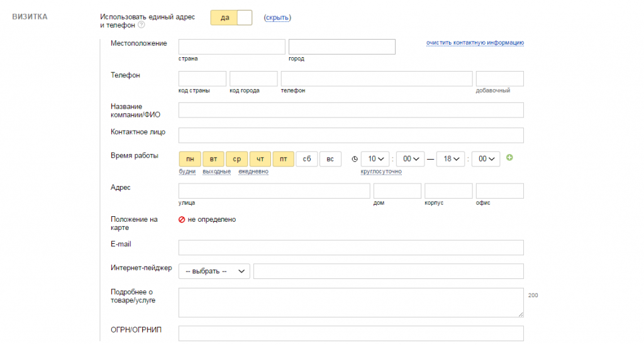Toggle the 'ср' weekday button
Image resolution: width=644 pixels, height=345 pixels.
(236, 159)
